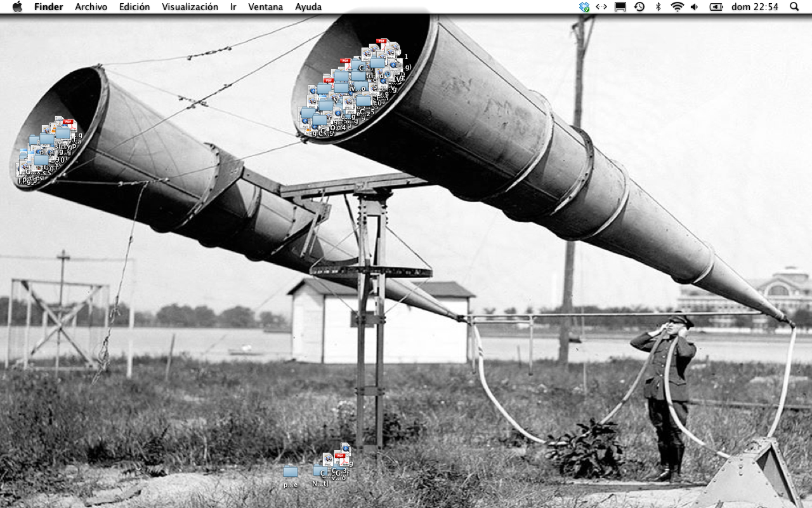812x508 pixels.
Task: Open the Bluetooth status menu
Action: tap(658, 7)
